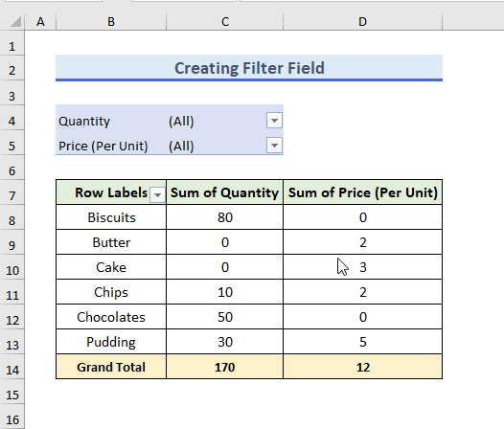Select grand total price 12

[362, 367]
